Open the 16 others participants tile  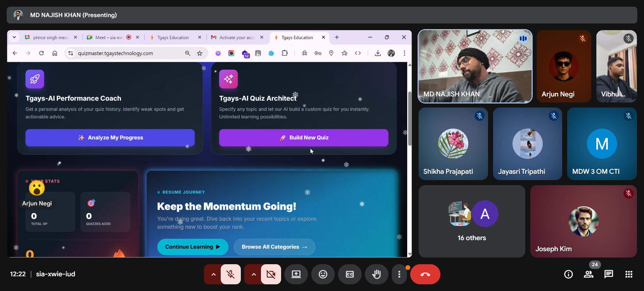(x=472, y=221)
